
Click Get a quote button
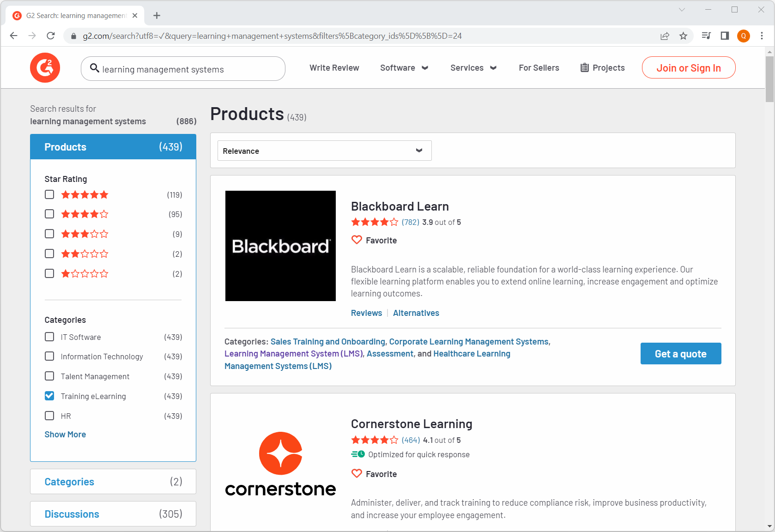[680, 354]
